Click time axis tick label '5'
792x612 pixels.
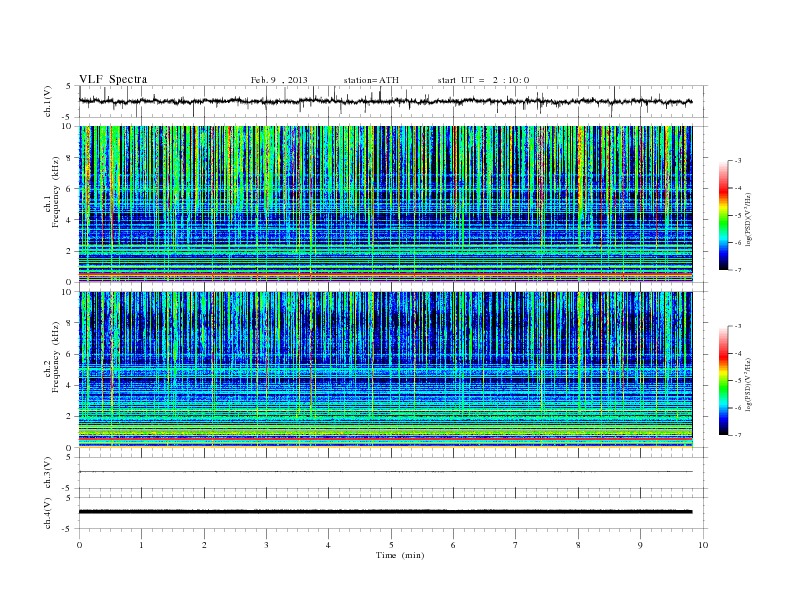[x=391, y=545]
